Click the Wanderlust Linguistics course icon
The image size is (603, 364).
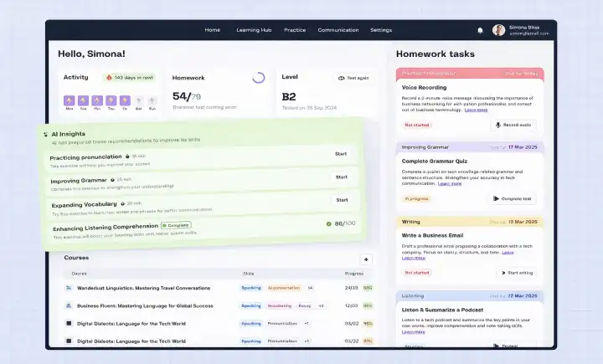[69, 288]
